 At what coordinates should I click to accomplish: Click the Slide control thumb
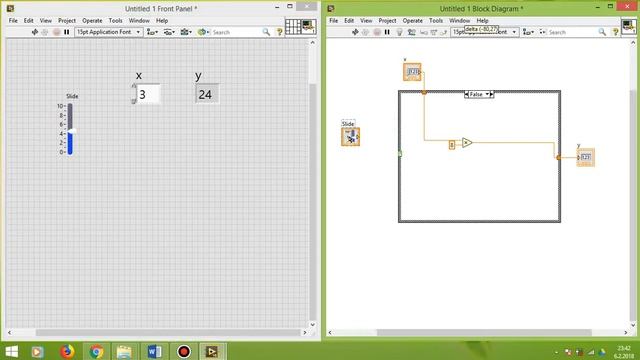pos(71,131)
